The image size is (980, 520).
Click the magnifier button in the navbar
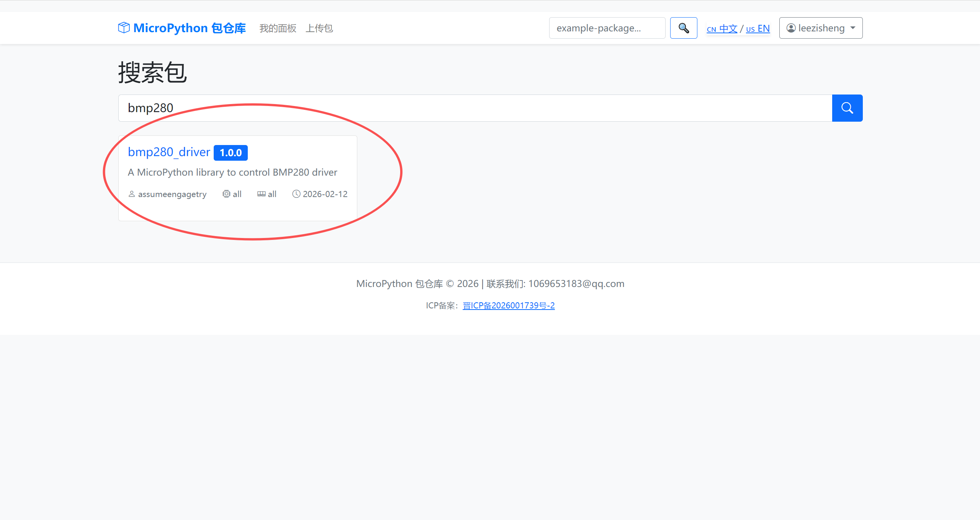(684, 28)
